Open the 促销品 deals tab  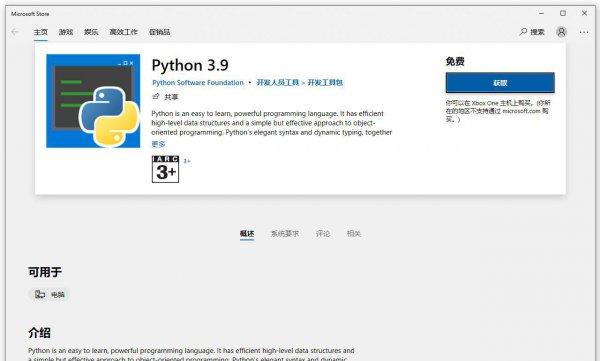[160, 32]
